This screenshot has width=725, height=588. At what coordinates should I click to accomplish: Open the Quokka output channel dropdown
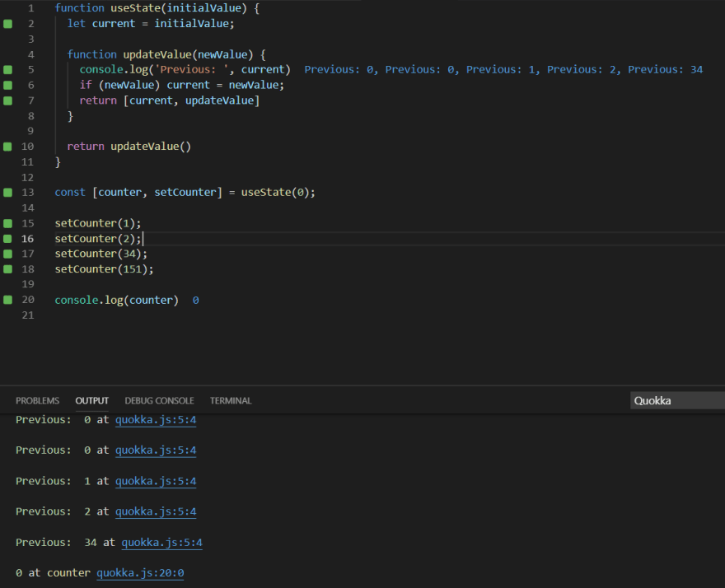[x=677, y=401]
